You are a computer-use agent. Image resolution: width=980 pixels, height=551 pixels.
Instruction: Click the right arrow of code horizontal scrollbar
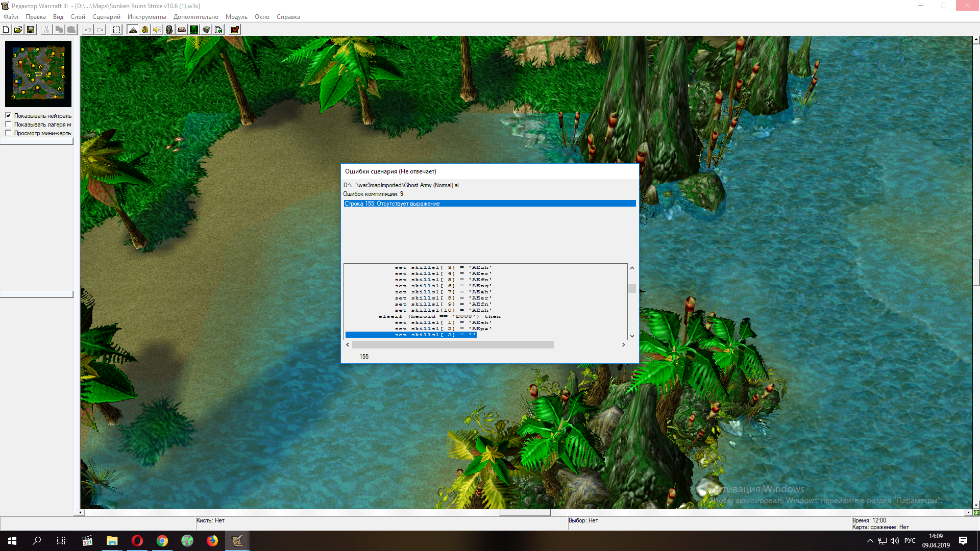[x=623, y=345]
